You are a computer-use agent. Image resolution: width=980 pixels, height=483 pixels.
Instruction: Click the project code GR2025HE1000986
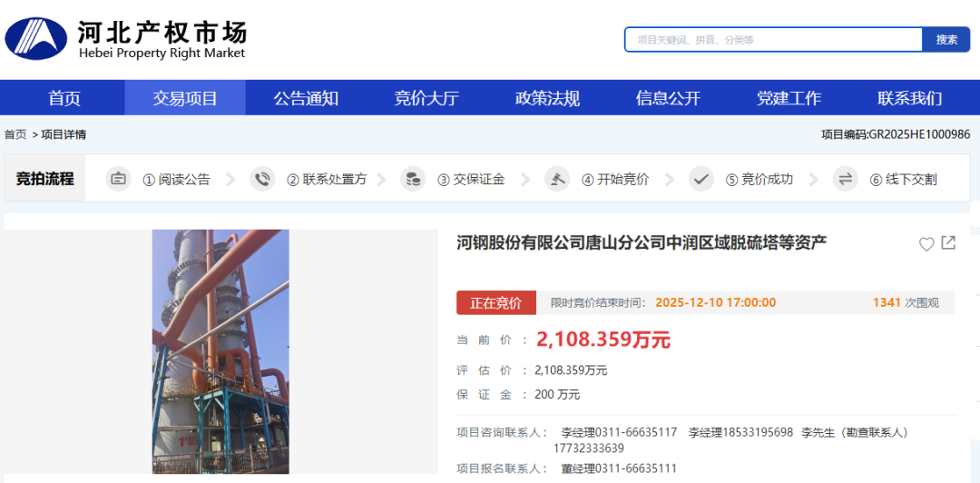point(895,134)
